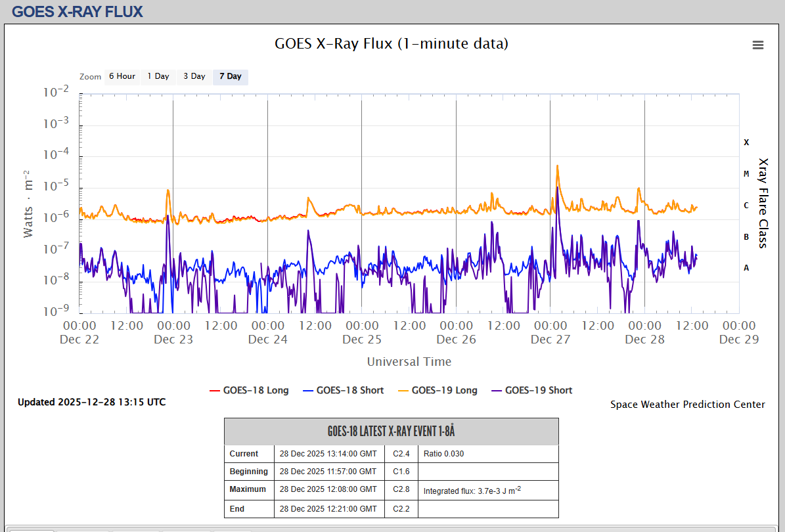This screenshot has height=532, width=785.
Task: Click the GOES X-RAY FLUX page heading
Action: [x=77, y=12]
